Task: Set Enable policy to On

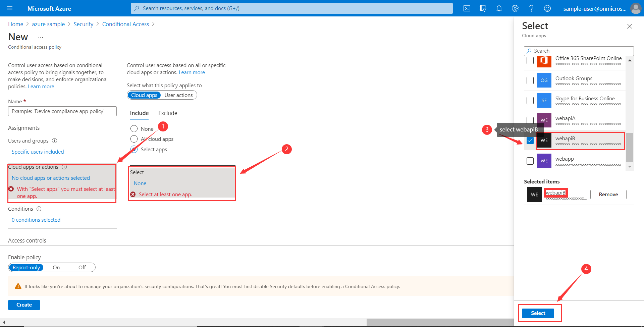Action: (x=56, y=268)
